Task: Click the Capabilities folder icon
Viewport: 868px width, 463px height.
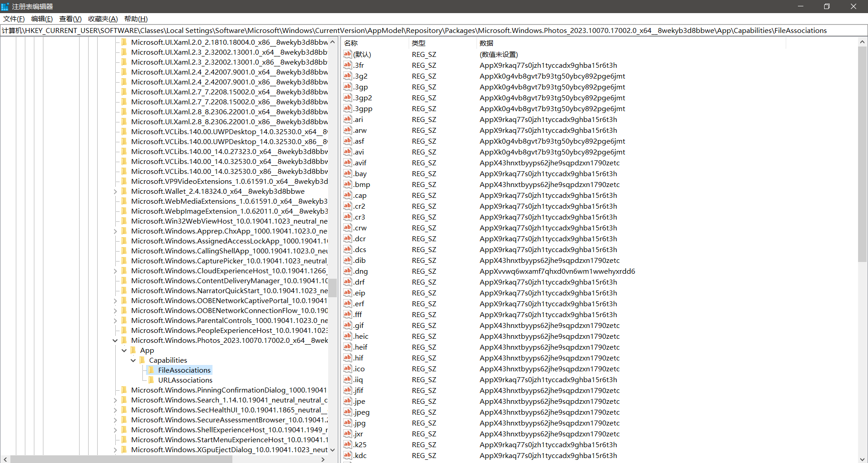Action: tap(142, 360)
